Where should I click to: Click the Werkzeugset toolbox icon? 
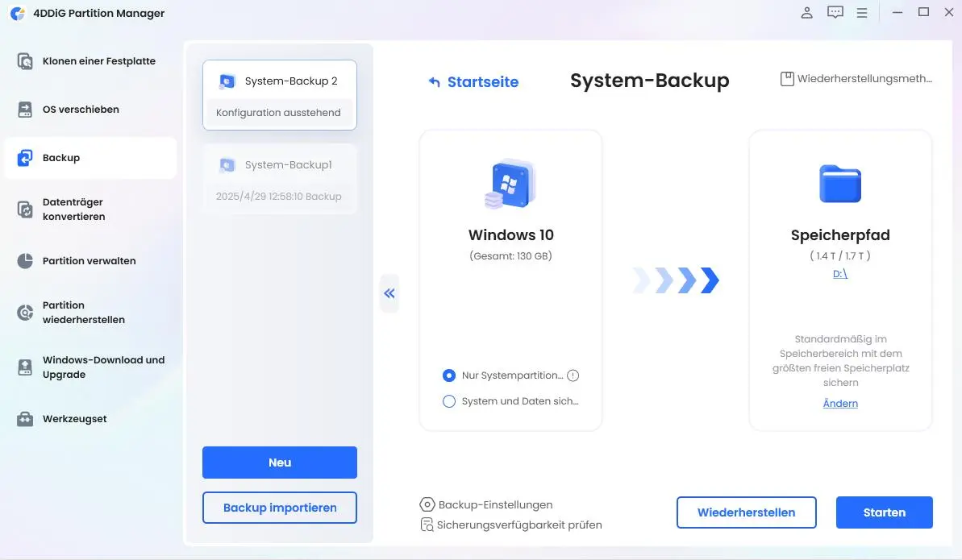tap(24, 419)
